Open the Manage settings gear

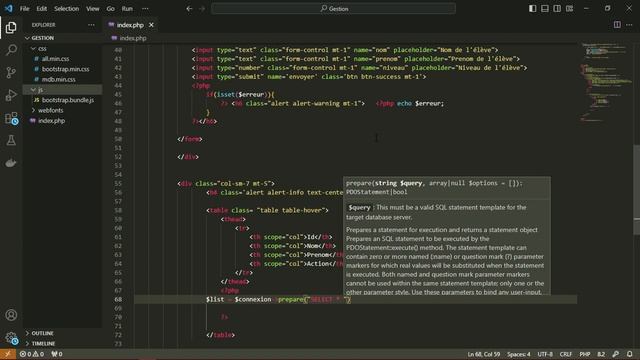pyautogui.click(x=11, y=338)
